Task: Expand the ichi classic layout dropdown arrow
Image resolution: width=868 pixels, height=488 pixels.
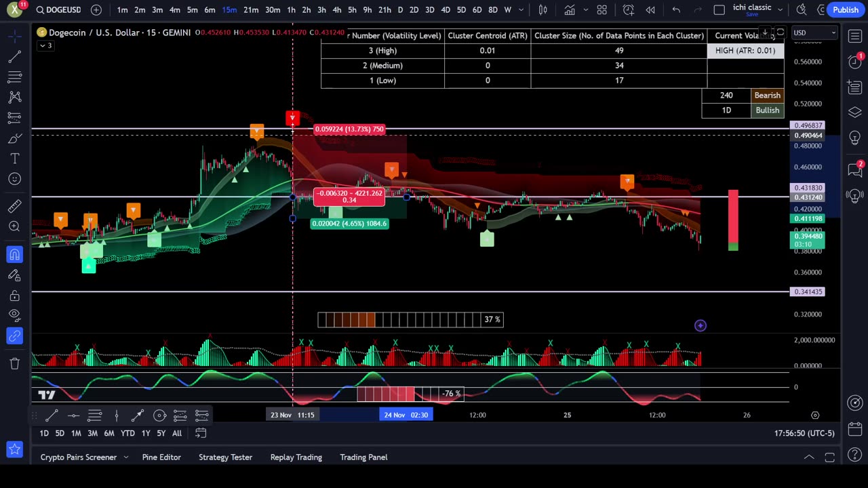Action: [780, 9]
